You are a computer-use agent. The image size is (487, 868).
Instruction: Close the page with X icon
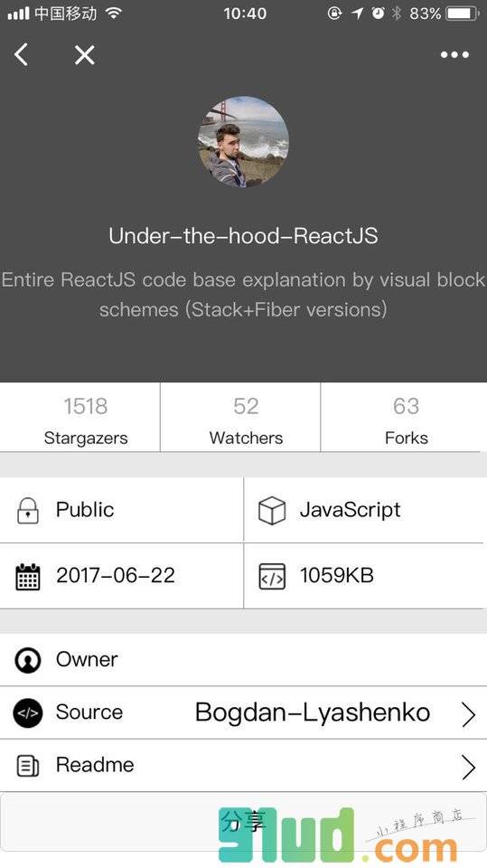coord(85,55)
